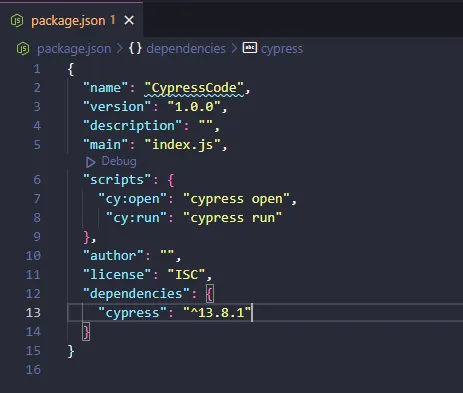Click the "license" key text
The image size is (463, 393).
(117, 275)
